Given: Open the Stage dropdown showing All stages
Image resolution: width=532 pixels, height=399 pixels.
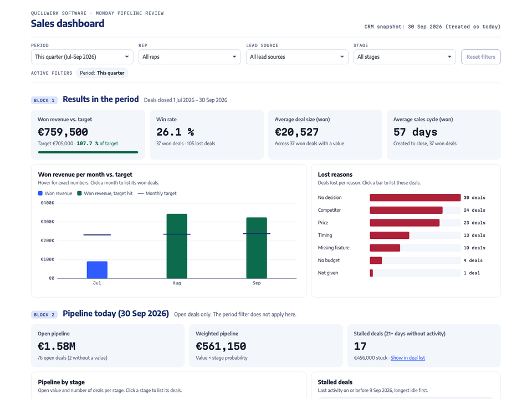Looking at the screenshot, I should (405, 57).
